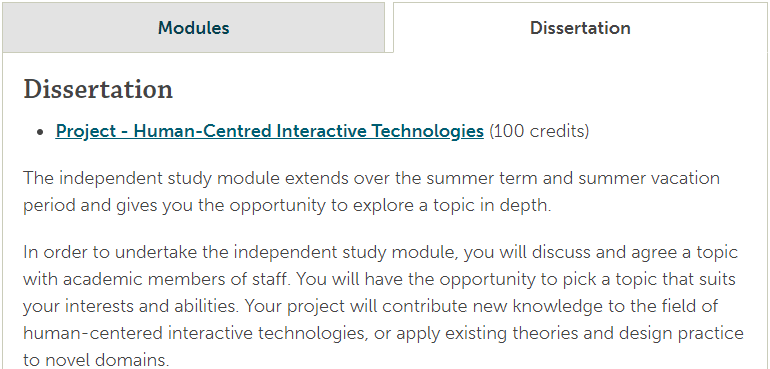Click the word "Project" in the link
Screen dimensions: 770x369
85,131
